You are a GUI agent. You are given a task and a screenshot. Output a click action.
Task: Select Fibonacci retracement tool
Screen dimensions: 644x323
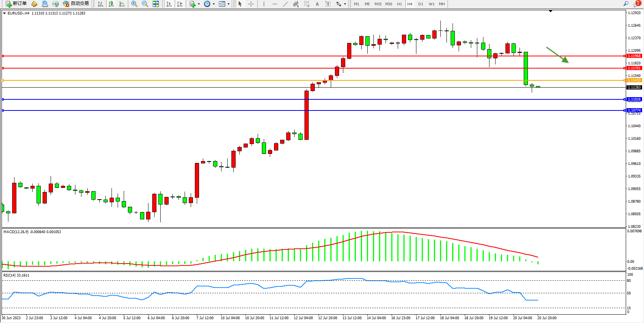coord(307,4)
